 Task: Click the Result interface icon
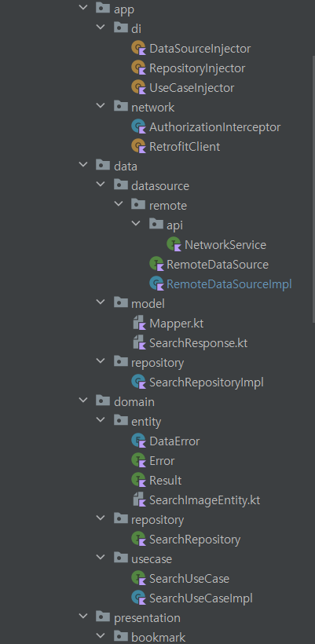click(x=139, y=481)
